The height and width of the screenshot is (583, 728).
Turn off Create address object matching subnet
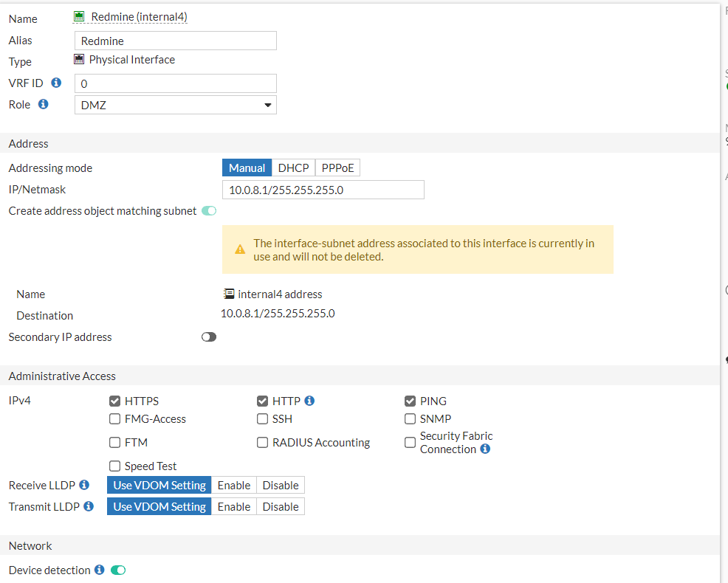[209, 211]
